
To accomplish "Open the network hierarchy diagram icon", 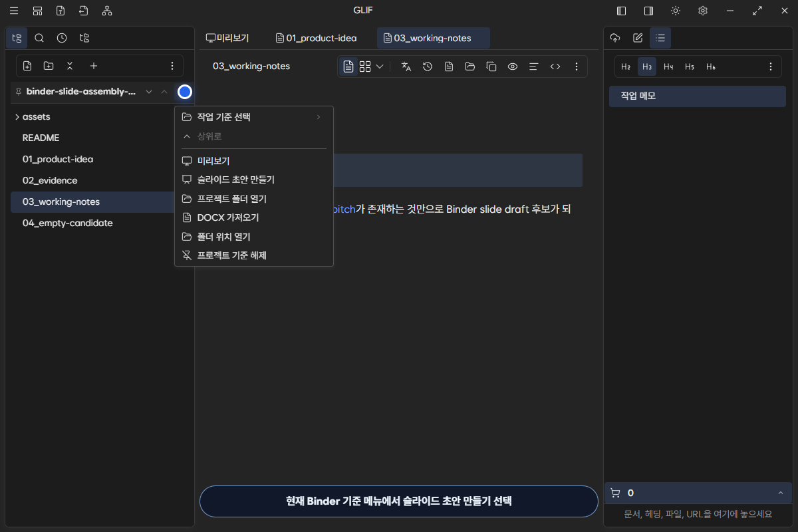I will click(x=107, y=11).
